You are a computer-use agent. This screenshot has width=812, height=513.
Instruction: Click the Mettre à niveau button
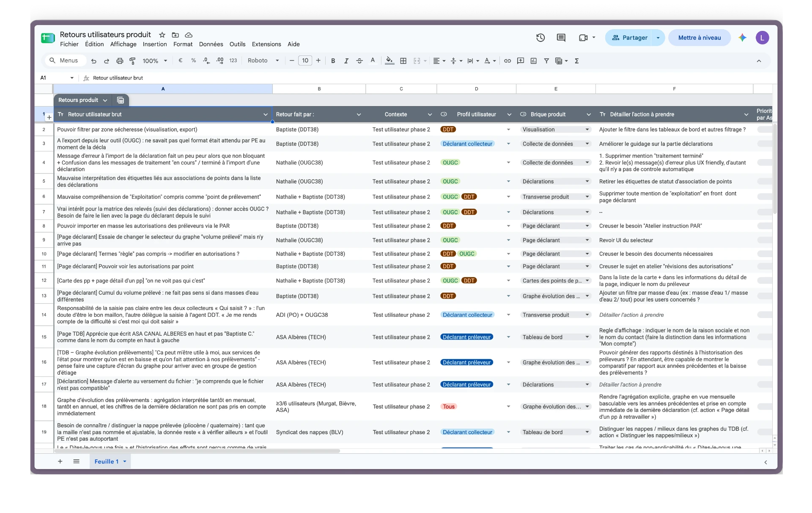(700, 38)
